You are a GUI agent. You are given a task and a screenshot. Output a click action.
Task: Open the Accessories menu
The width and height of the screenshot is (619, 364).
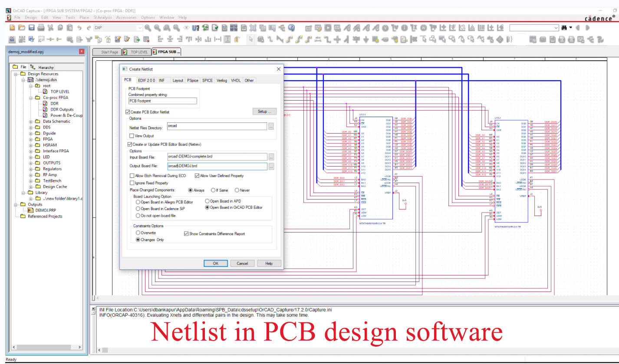pyautogui.click(x=126, y=17)
